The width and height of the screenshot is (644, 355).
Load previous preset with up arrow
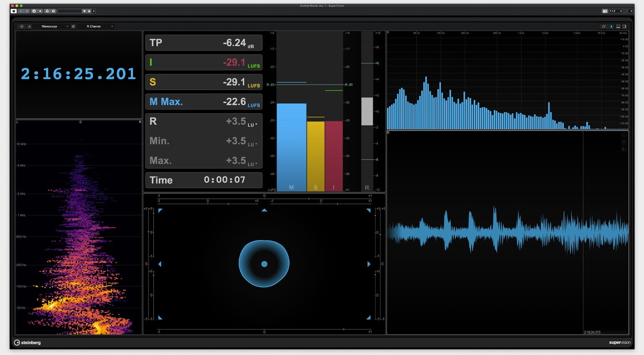click(x=84, y=11)
